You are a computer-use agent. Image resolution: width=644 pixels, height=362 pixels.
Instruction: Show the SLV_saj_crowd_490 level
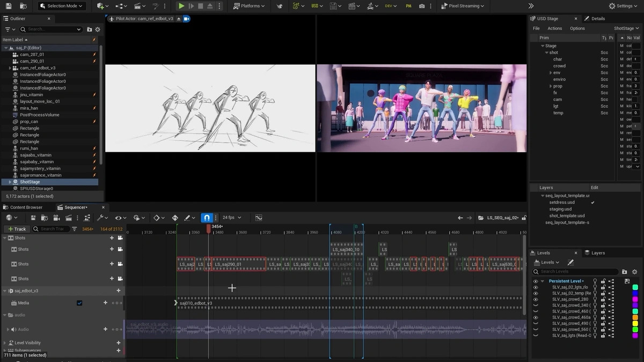pyautogui.click(x=536, y=323)
